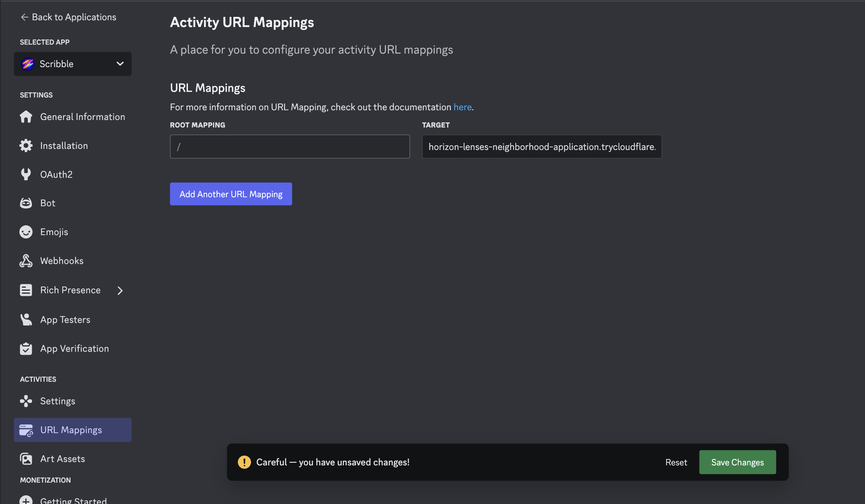Select the URL Mappings sidebar item
865x504 pixels.
[x=73, y=430]
